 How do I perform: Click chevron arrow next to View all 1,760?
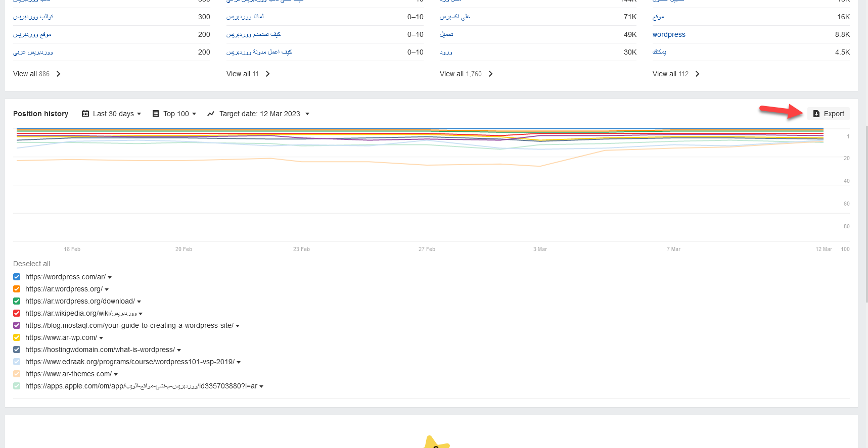tap(491, 74)
